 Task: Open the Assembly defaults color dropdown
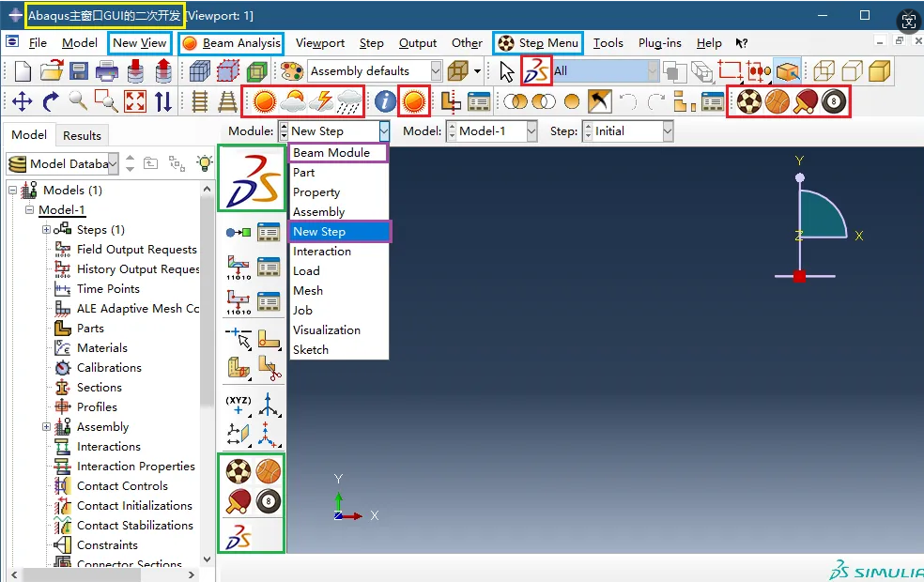pos(436,71)
